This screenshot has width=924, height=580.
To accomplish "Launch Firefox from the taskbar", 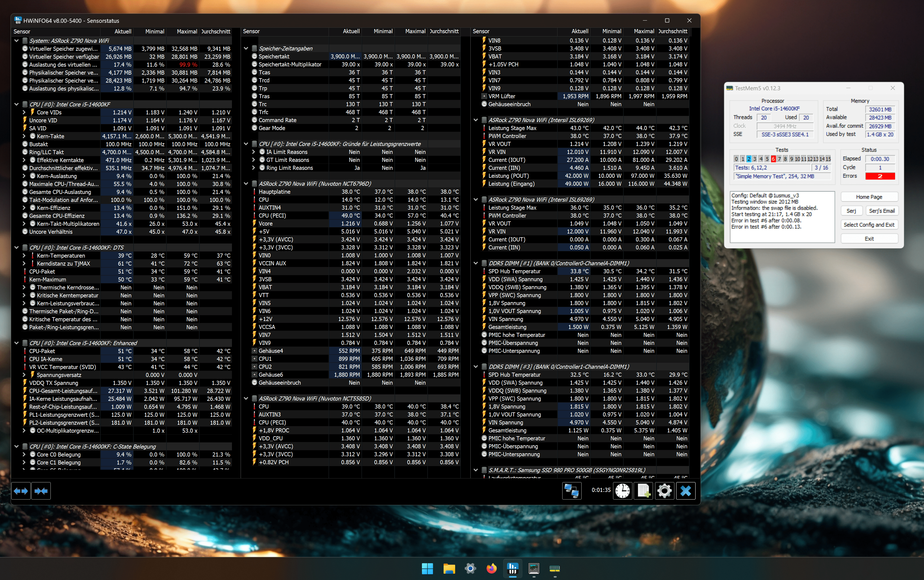I will point(491,568).
